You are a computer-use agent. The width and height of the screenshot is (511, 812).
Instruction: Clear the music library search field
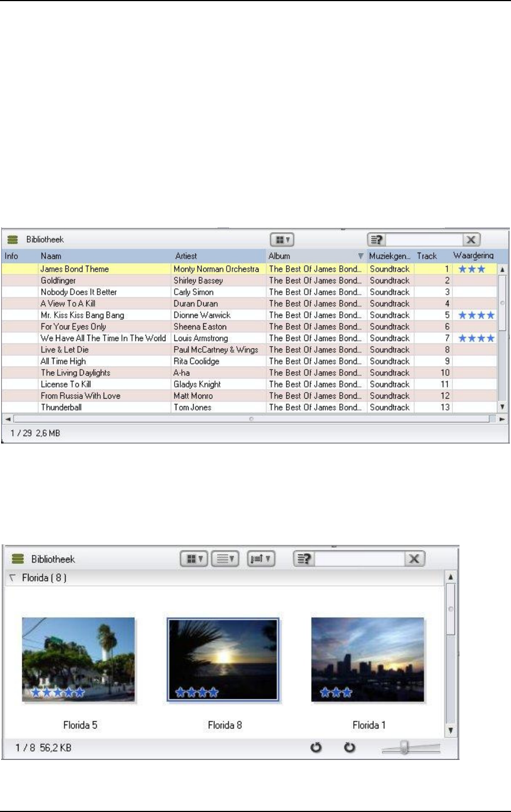coord(471,240)
